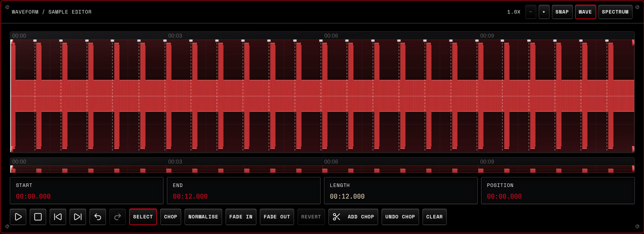Click the 00:09 mark on the overview ruler
Image resolution: width=644 pixels, height=234 pixels.
pyautogui.click(x=487, y=162)
